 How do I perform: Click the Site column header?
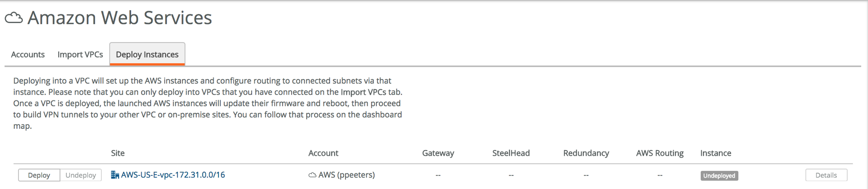[118, 153]
